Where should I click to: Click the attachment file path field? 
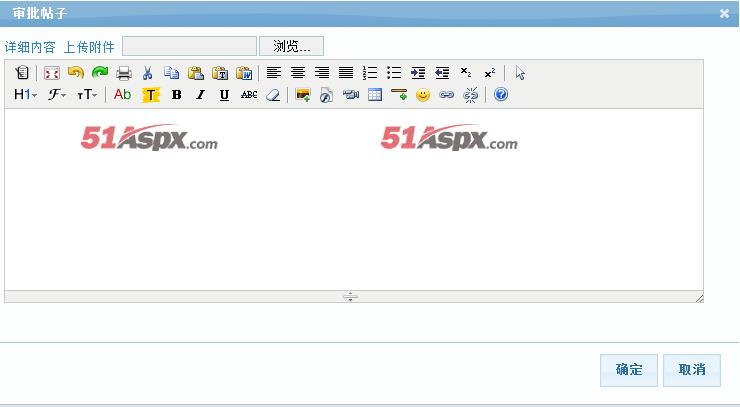coord(189,46)
